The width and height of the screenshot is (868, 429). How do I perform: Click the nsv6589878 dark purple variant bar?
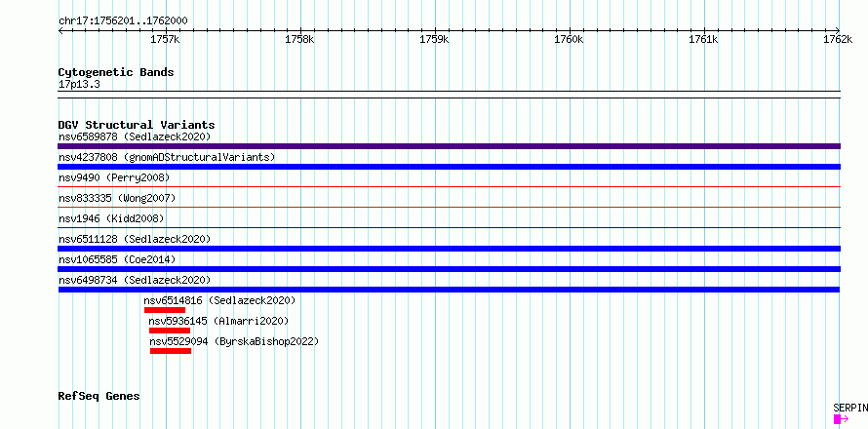449,146
